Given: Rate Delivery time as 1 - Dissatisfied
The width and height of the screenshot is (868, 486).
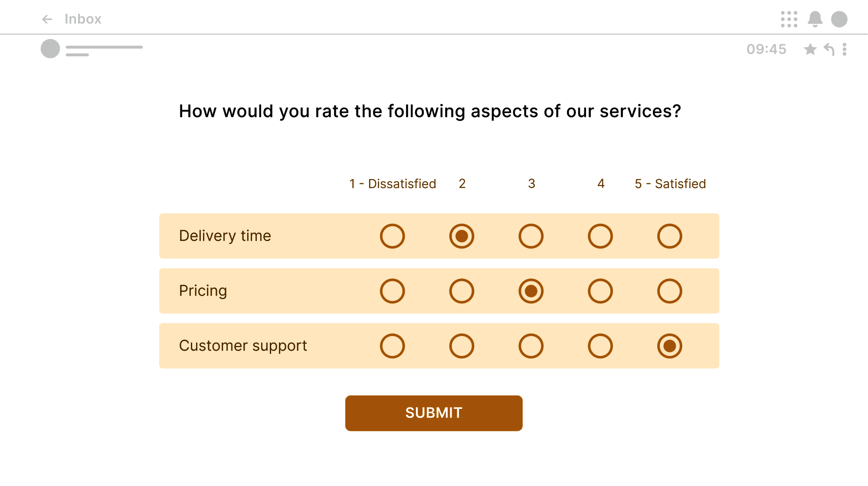Looking at the screenshot, I should (393, 236).
